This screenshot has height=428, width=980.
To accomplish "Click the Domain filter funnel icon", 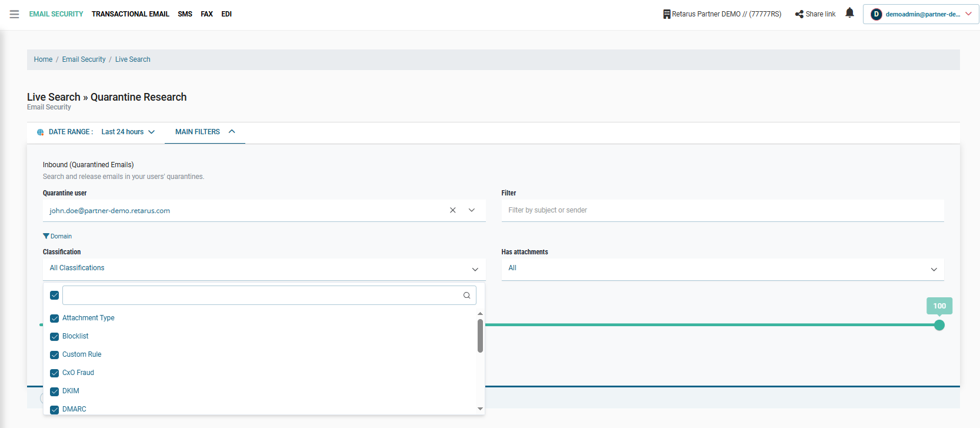I will (x=46, y=236).
